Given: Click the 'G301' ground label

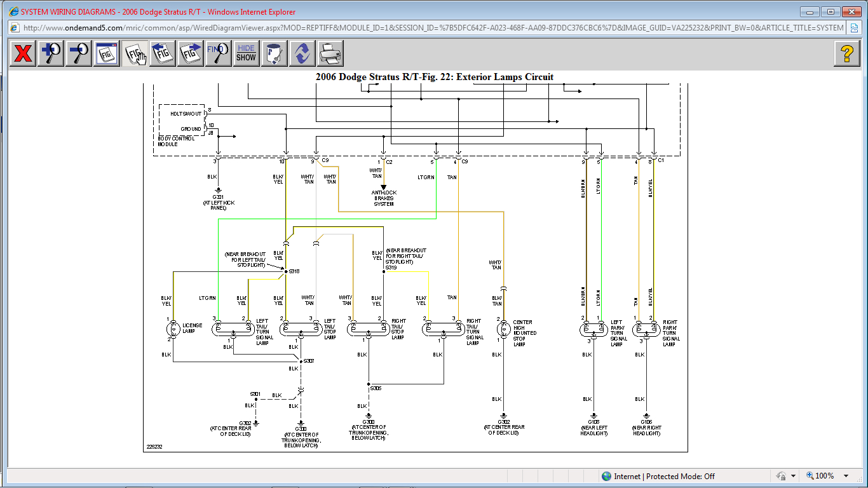Looking at the screenshot, I should [219, 196].
